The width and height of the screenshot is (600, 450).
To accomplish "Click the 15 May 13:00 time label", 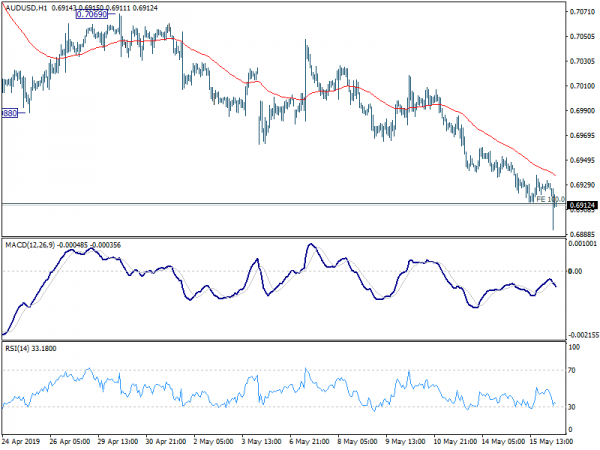I will coord(549,442).
